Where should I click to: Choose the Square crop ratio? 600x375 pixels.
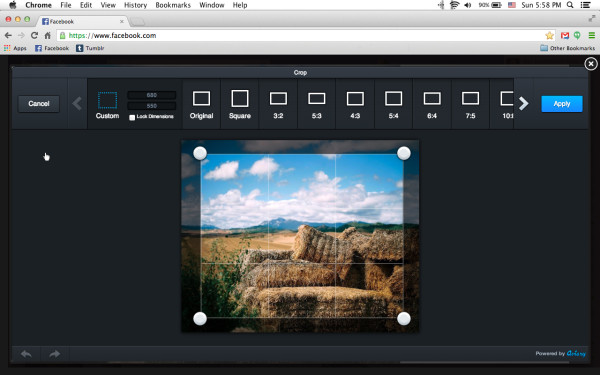(x=240, y=104)
